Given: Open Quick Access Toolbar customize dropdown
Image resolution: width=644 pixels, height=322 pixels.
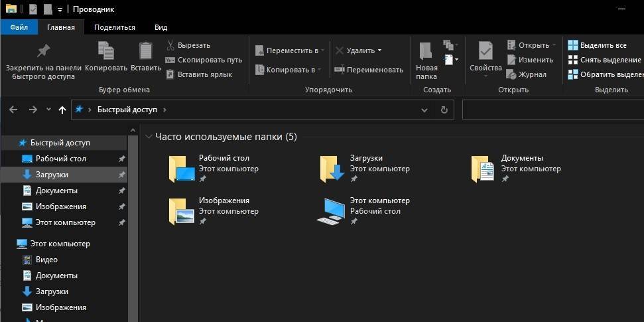Looking at the screenshot, I should tap(60, 9).
